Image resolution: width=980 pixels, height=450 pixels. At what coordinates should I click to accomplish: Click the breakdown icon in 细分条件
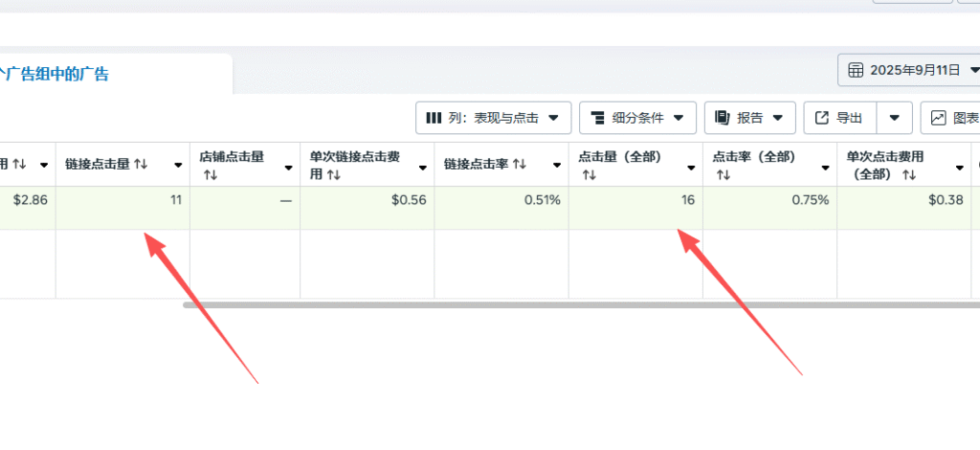point(597,118)
